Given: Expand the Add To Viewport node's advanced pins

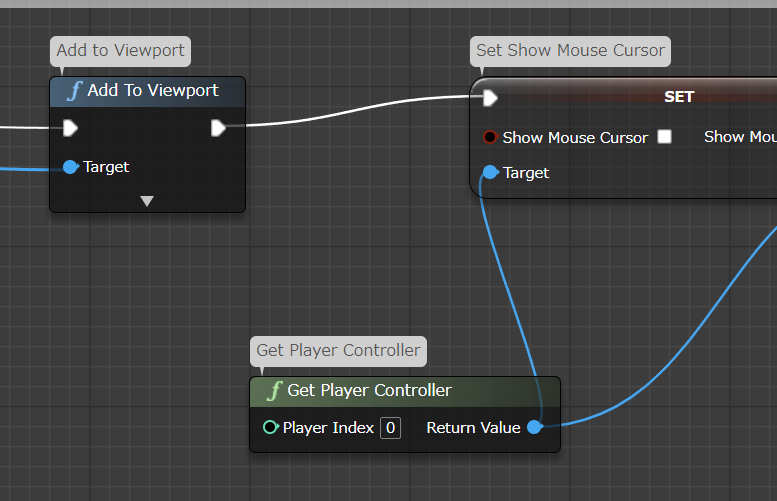Looking at the screenshot, I should (x=147, y=201).
